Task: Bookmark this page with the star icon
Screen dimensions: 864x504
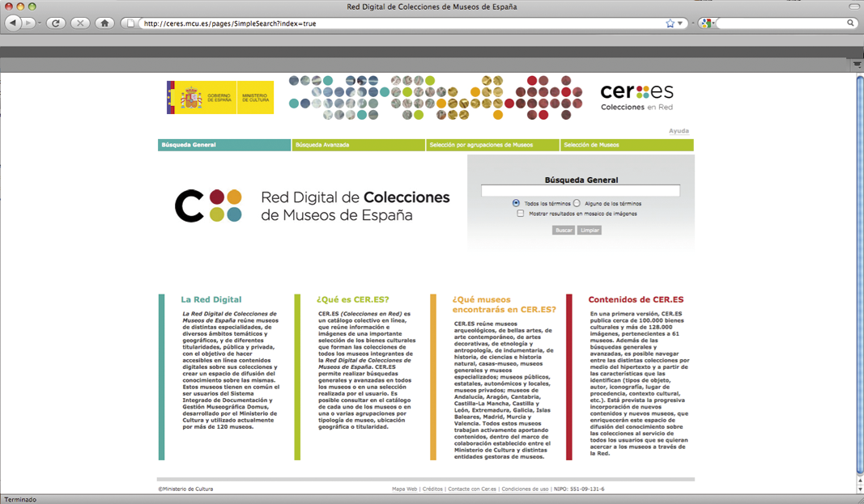Action: (x=670, y=23)
